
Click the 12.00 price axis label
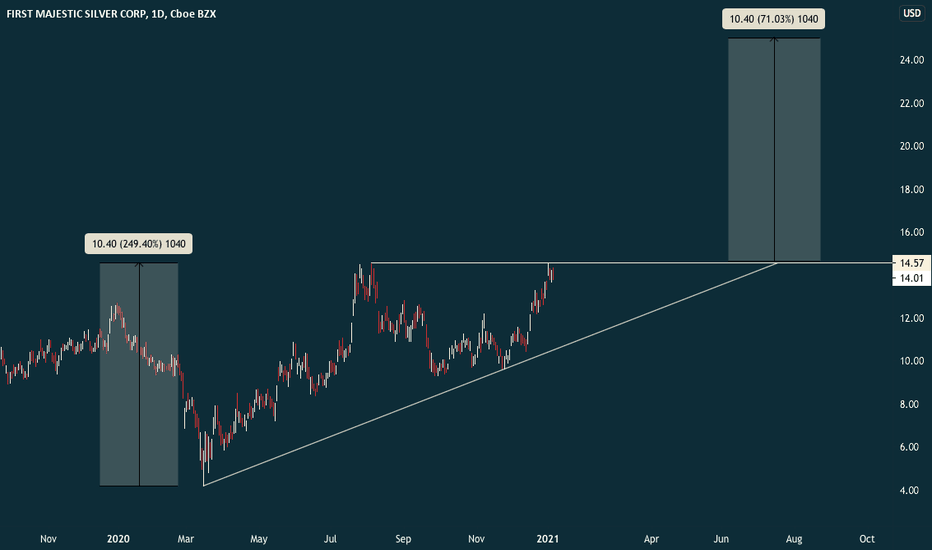click(912, 319)
